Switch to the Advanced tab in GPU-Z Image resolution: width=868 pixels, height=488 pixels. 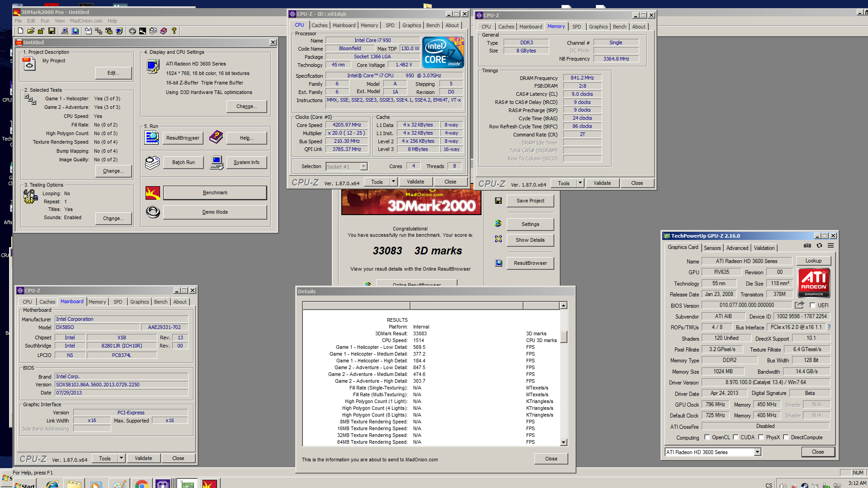(x=737, y=248)
